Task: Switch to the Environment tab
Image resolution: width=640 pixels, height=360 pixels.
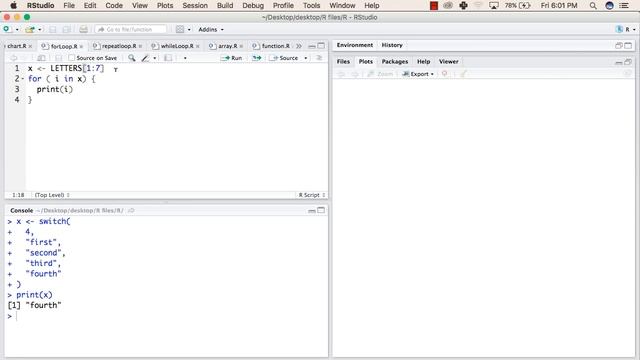Action: click(x=355, y=45)
